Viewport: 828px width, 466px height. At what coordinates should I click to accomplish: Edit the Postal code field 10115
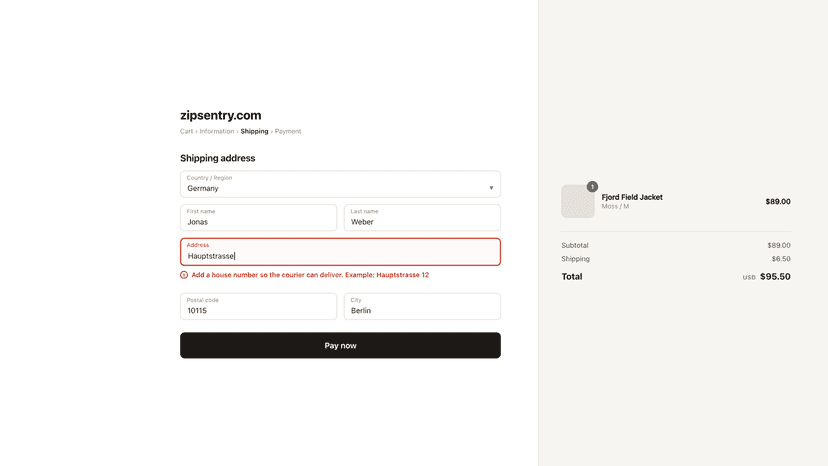point(258,306)
